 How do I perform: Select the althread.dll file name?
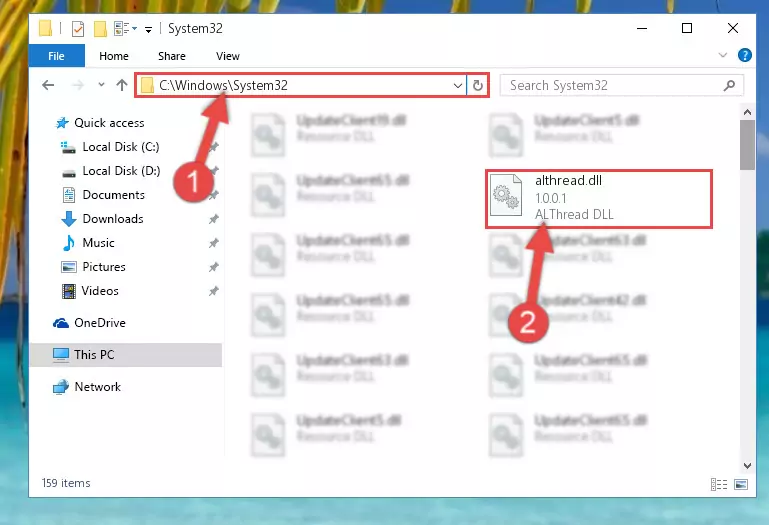click(x=568, y=181)
